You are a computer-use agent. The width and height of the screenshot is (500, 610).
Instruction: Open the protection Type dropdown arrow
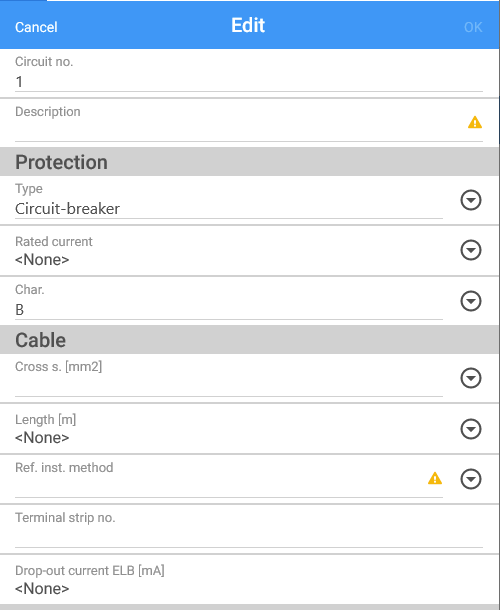pyautogui.click(x=471, y=200)
